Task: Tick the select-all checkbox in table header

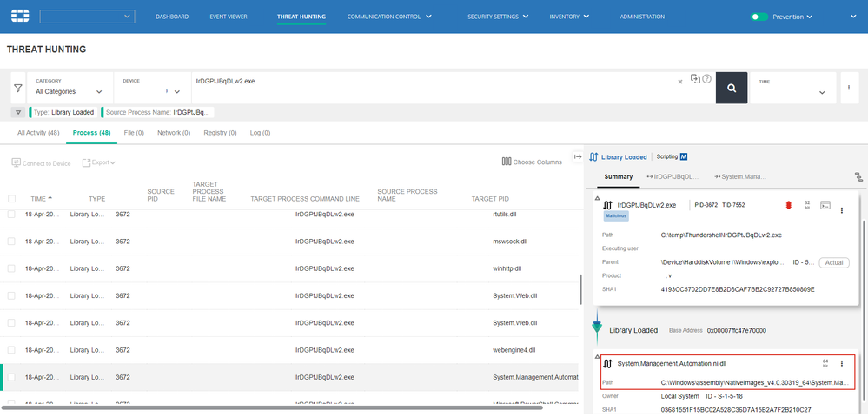Action: [12, 198]
